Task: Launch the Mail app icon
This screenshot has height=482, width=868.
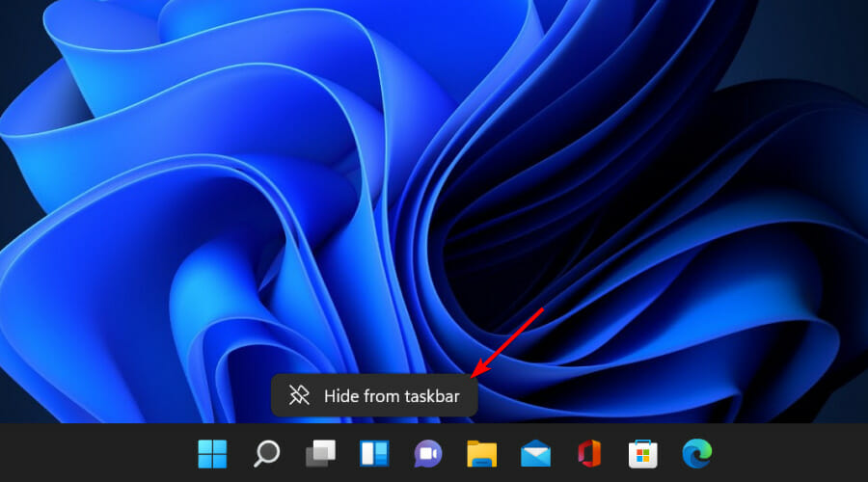Action: tap(535, 454)
